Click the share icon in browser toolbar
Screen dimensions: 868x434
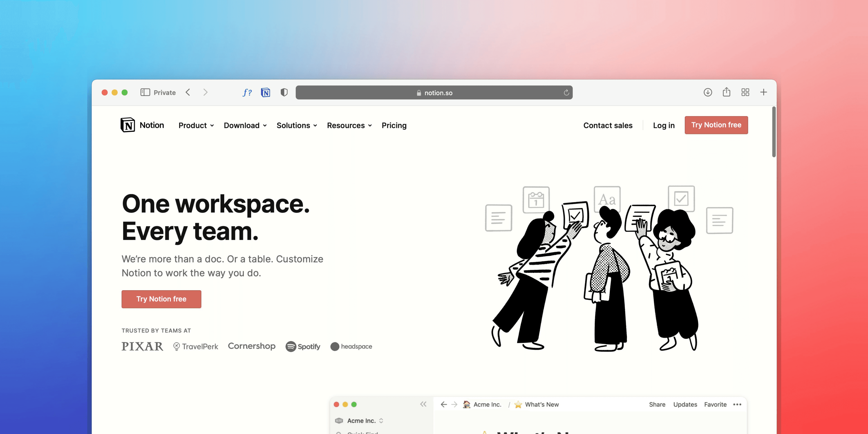tap(726, 92)
